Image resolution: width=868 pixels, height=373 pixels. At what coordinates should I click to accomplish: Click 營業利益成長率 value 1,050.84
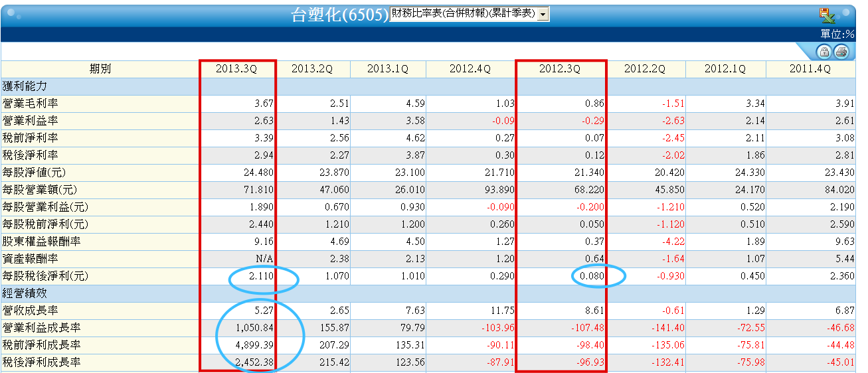[x=255, y=328]
